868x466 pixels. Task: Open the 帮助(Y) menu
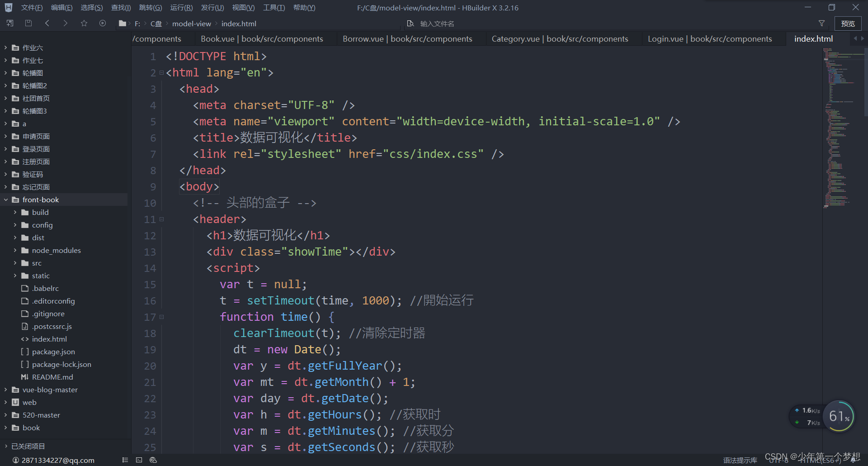pos(304,8)
